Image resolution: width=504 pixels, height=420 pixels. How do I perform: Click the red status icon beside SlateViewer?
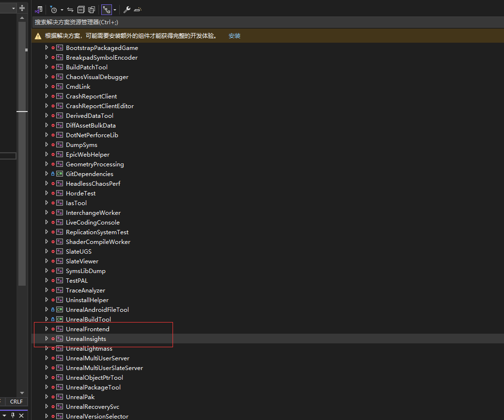pos(53,261)
